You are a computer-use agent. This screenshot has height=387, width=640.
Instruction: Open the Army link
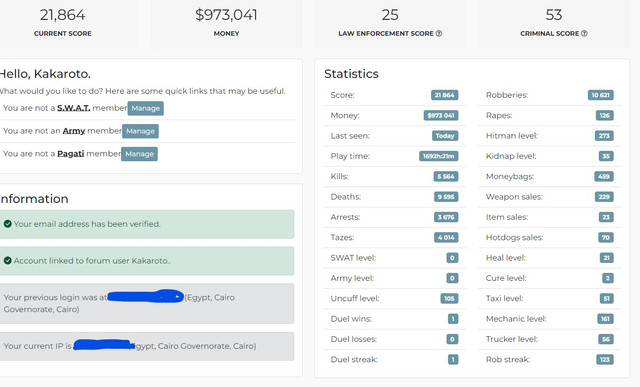coord(74,131)
